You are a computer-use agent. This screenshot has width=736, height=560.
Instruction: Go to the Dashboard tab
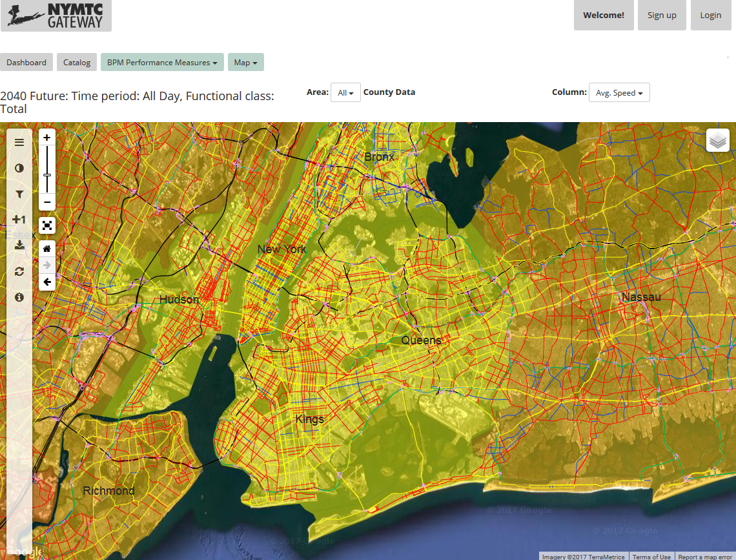point(26,63)
